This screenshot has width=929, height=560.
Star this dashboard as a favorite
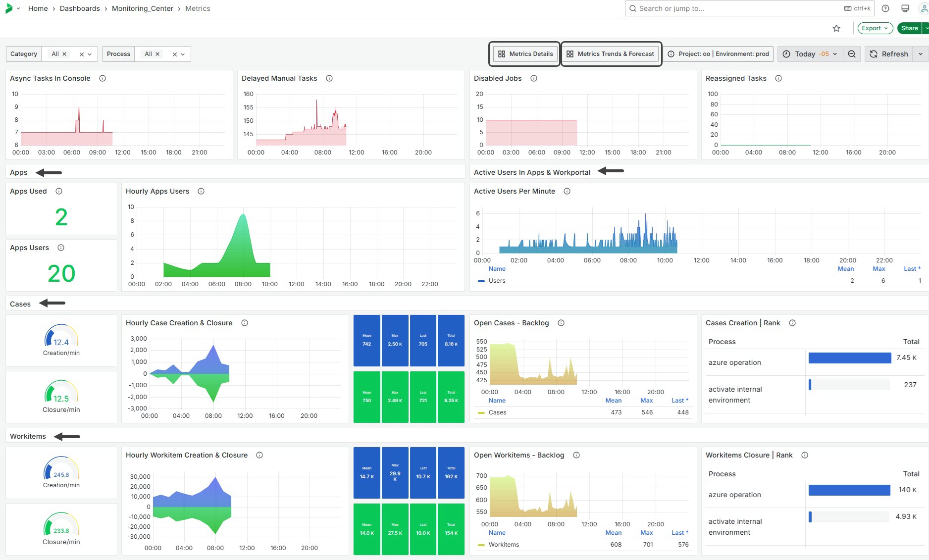pos(836,28)
